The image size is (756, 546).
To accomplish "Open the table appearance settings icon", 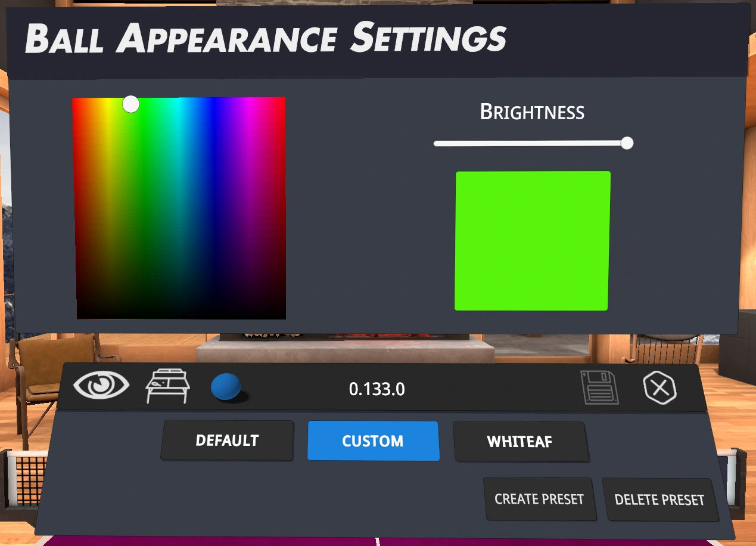I will pyautogui.click(x=168, y=386).
